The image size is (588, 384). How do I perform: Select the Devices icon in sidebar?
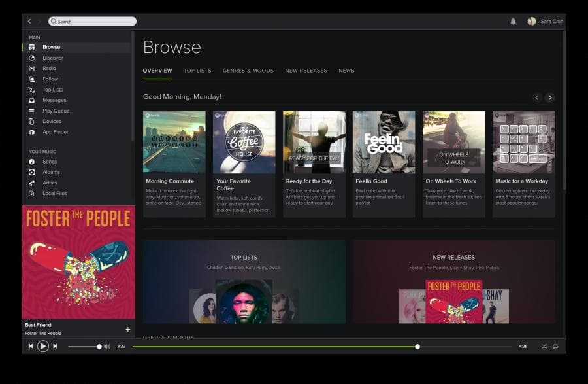[x=32, y=121]
